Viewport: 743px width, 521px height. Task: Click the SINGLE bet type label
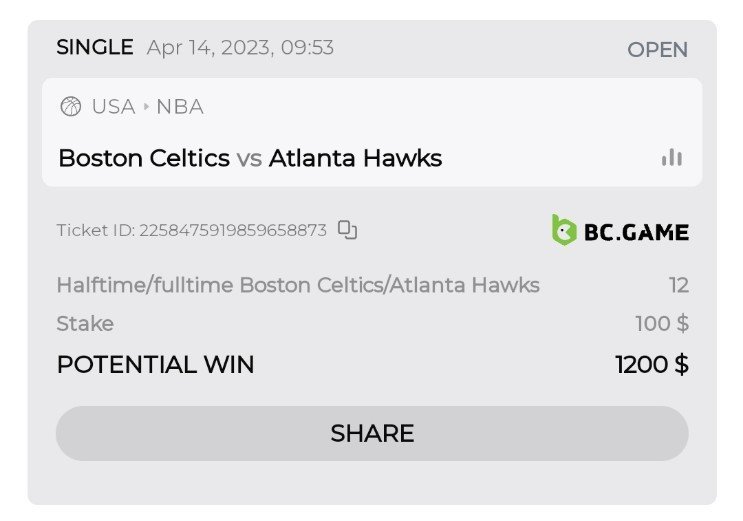click(x=94, y=47)
